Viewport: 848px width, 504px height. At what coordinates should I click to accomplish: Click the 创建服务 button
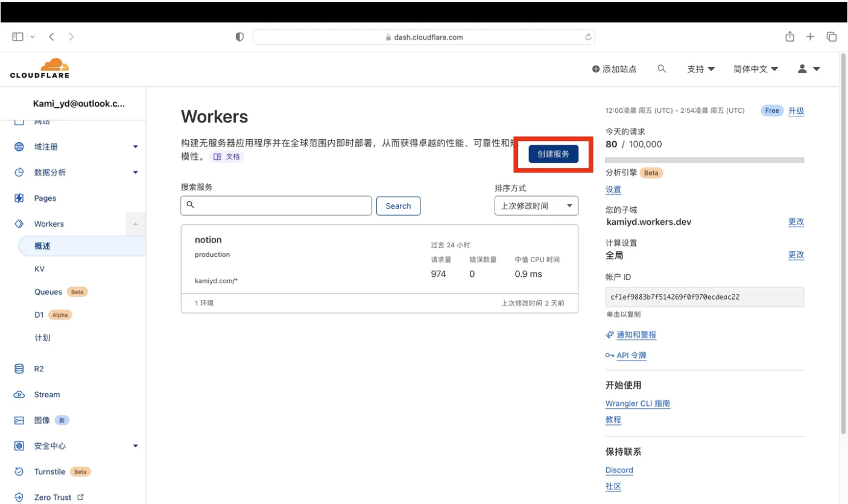click(x=553, y=154)
